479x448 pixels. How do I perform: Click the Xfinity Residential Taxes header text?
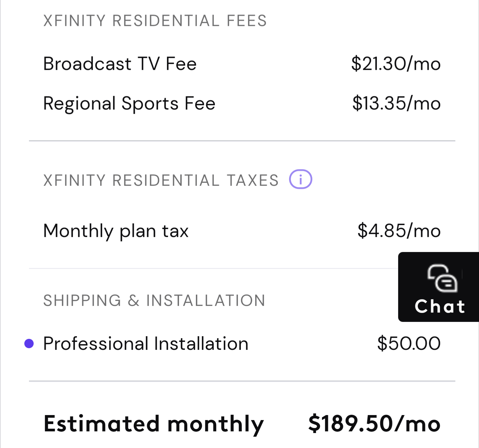[x=161, y=180]
